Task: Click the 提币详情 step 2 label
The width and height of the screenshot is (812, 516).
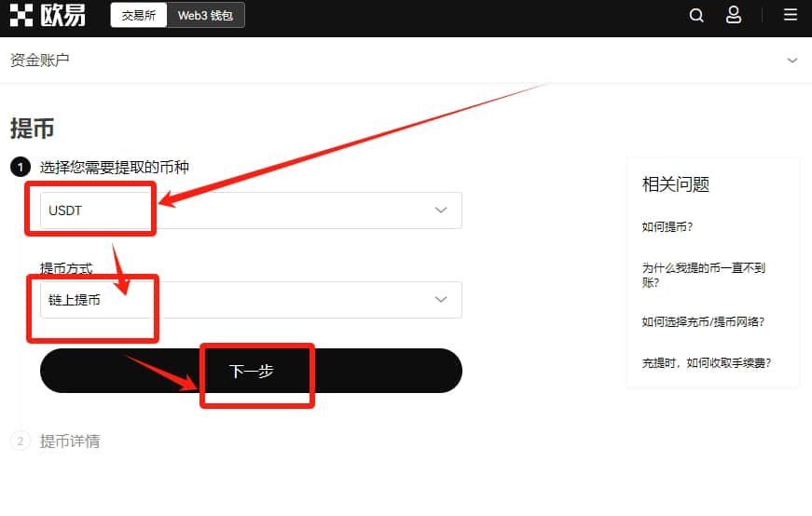Action: click(x=70, y=441)
